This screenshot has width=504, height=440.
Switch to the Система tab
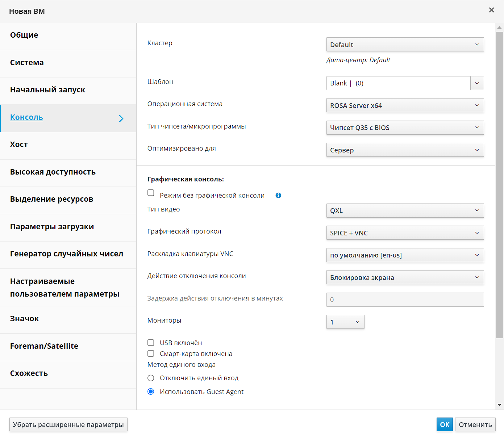point(27,63)
